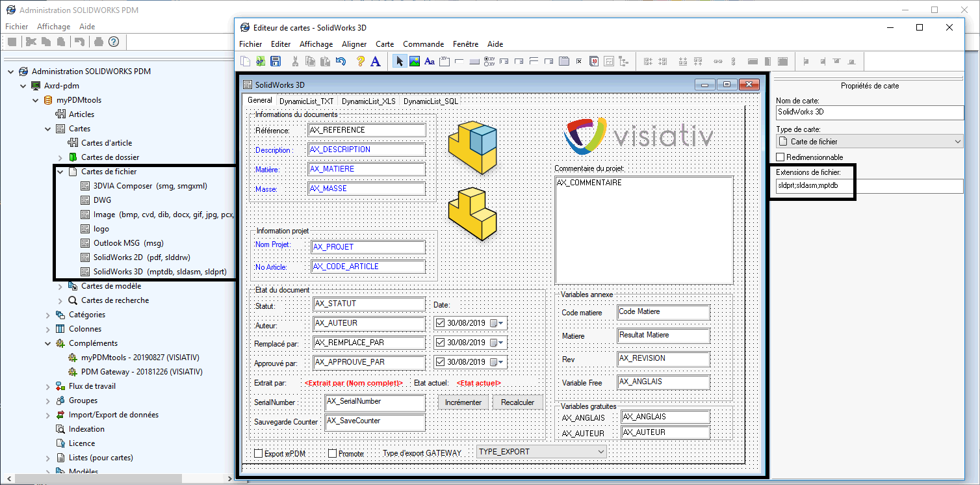
Task: Open the Aligner menu
Action: click(354, 44)
